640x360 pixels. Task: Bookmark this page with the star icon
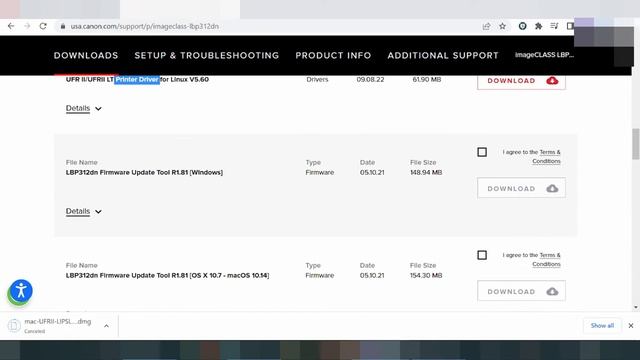502,26
